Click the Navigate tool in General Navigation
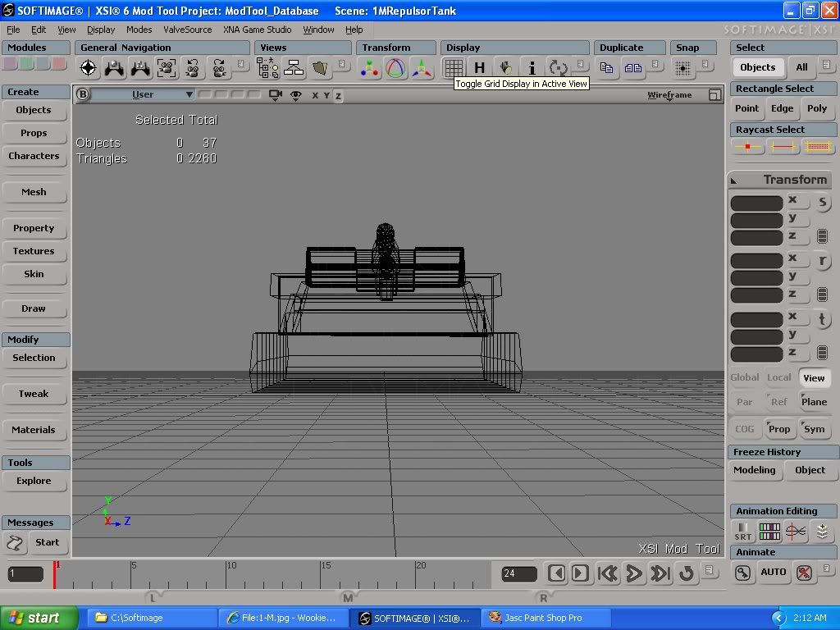The image size is (840, 630). click(x=89, y=68)
